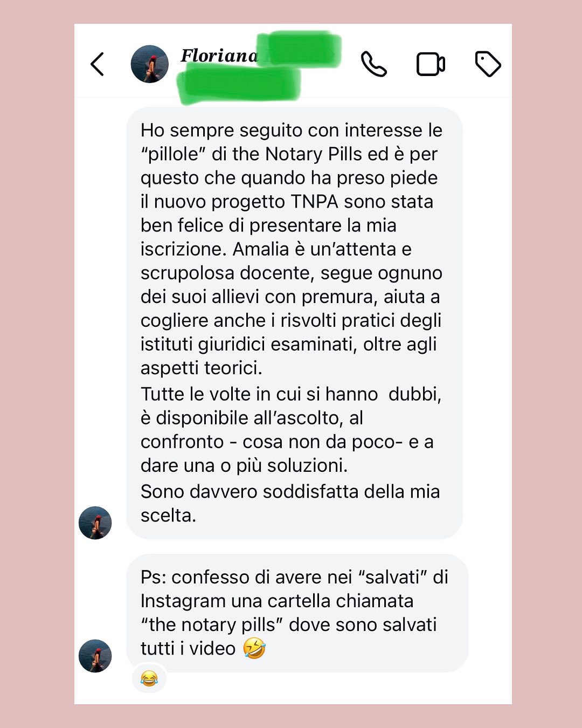Tap avatar beside the "tutti i video" message
The height and width of the screenshot is (728, 582).
(x=95, y=656)
